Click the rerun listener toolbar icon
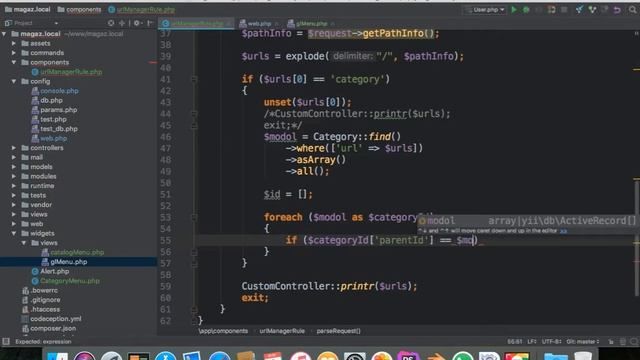The height and width of the screenshot is (360, 640). pyautogui.click(x=551, y=9)
